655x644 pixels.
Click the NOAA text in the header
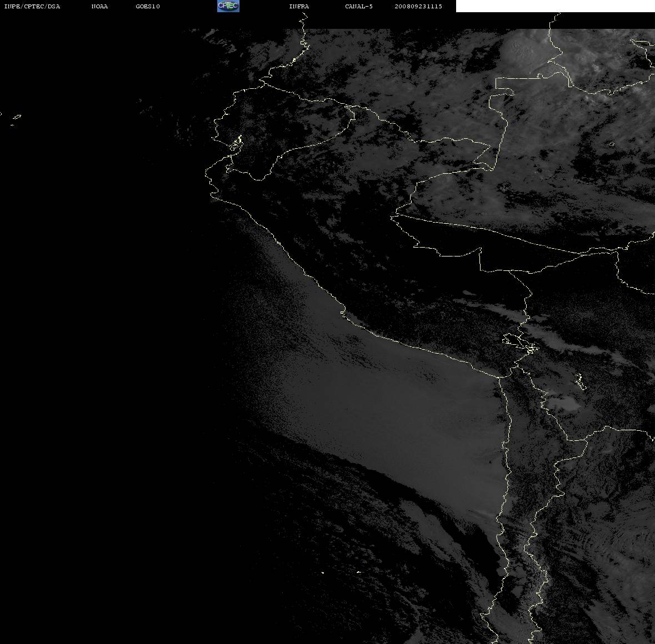(x=99, y=6)
